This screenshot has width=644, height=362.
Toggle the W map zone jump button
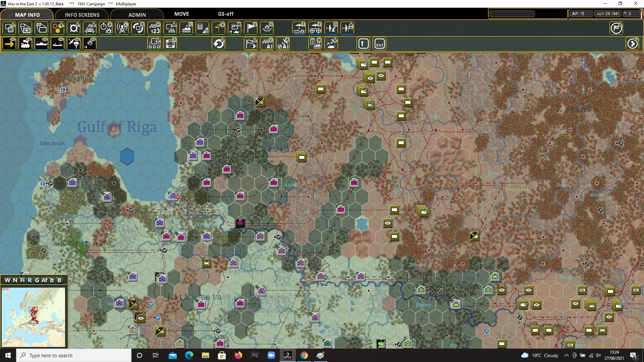tap(7, 280)
